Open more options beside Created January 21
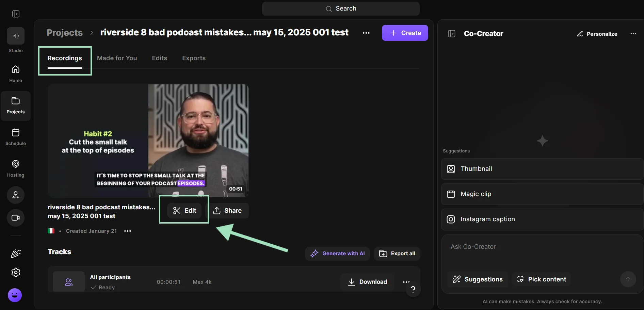Image resolution: width=644 pixels, height=310 pixels. tap(128, 231)
